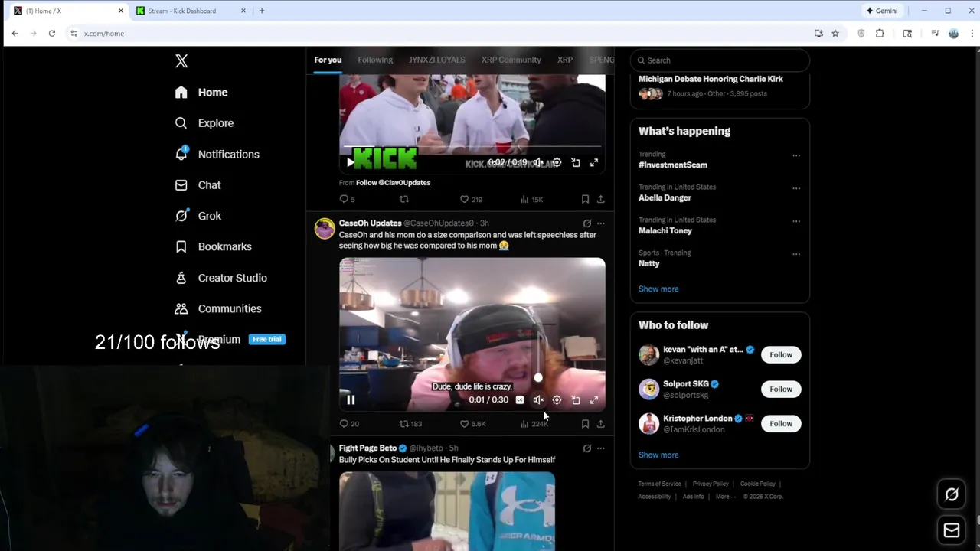Click Grok explain icon on CaseOh post
This screenshot has width=980, height=551.
tap(587, 223)
